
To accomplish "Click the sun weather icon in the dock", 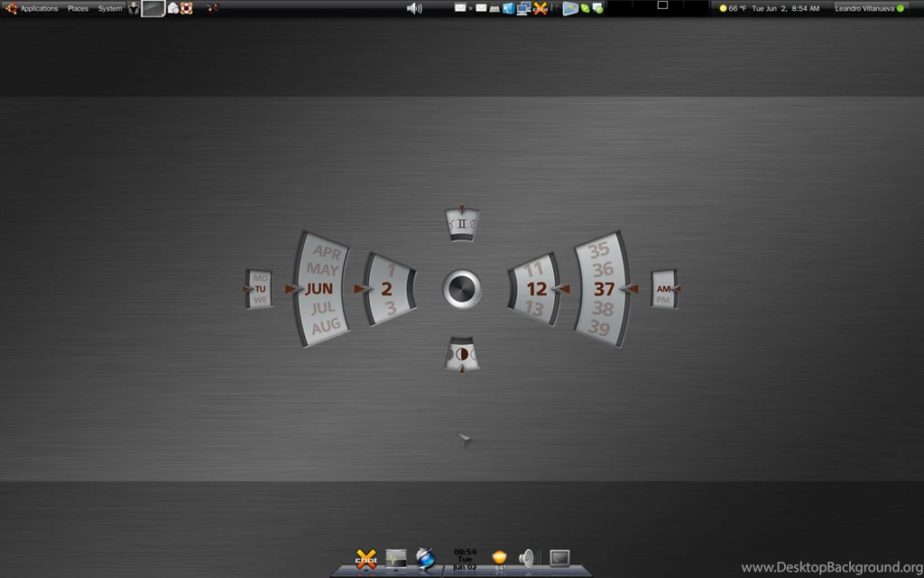I will tap(499, 558).
